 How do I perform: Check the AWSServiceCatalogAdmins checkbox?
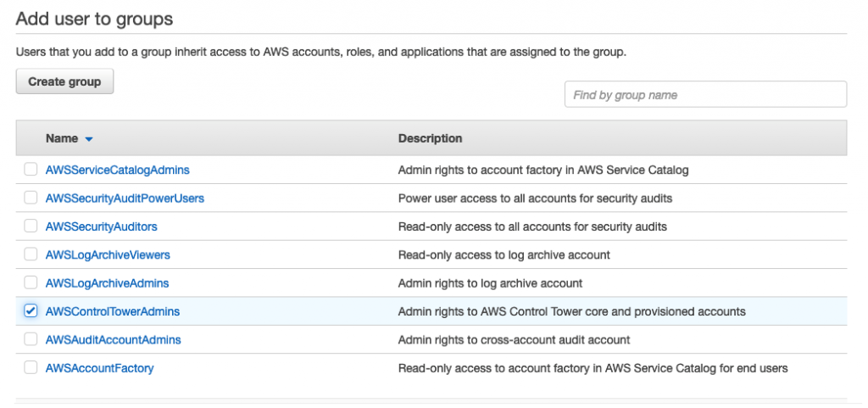[x=31, y=170]
